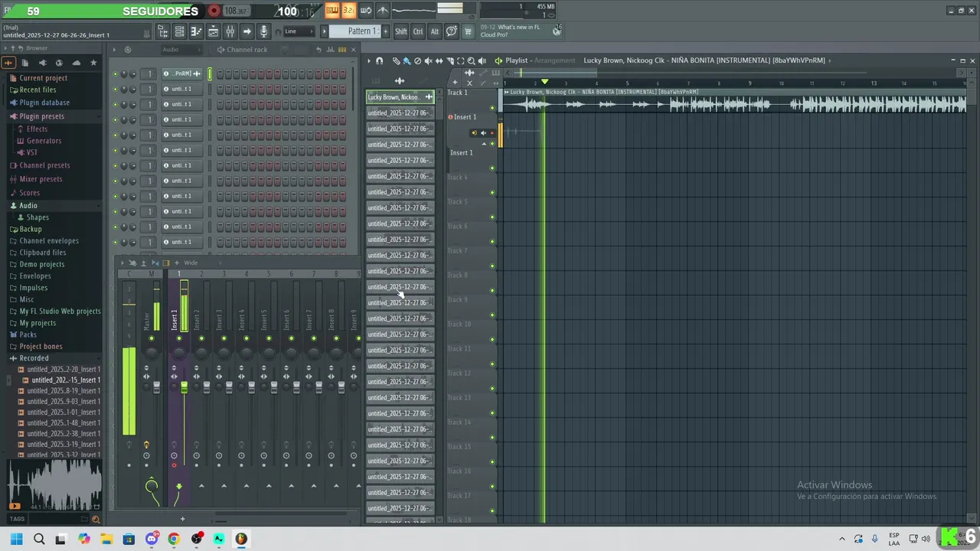The image size is (980, 551).
Task: Select Lucky Brown, Nickoo clip in picker
Action: click(400, 97)
